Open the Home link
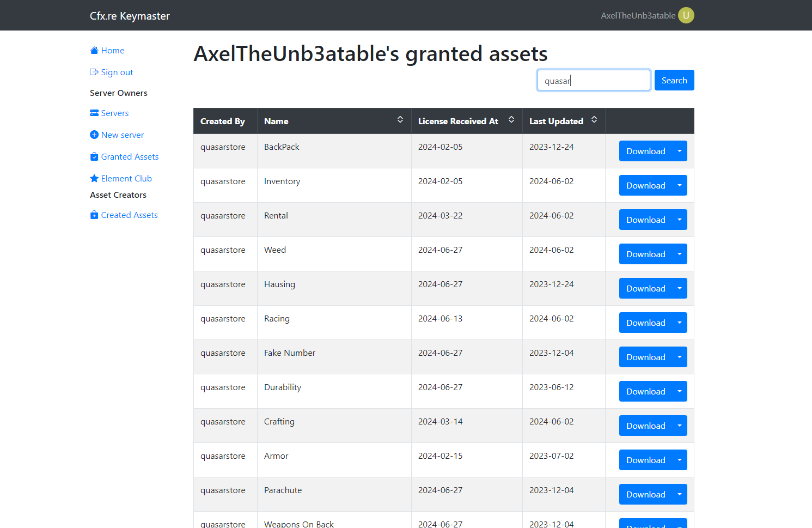This screenshot has width=812, height=528. point(113,51)
